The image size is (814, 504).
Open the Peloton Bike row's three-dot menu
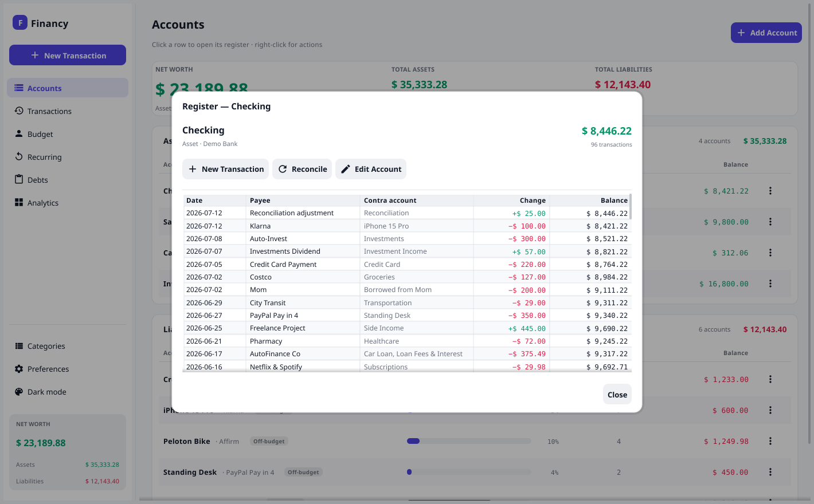(770, 441)
